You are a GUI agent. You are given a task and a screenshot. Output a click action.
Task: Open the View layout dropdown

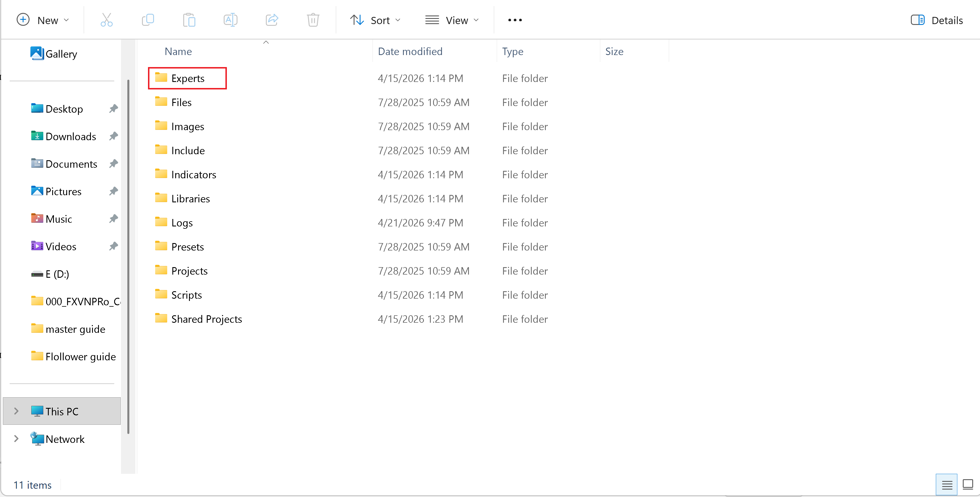coord(452,20)
